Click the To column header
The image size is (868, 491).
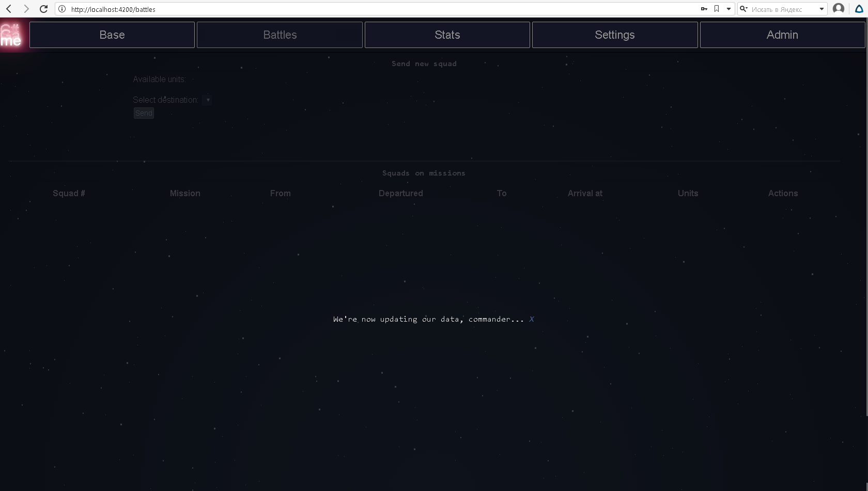pos(502,193)
